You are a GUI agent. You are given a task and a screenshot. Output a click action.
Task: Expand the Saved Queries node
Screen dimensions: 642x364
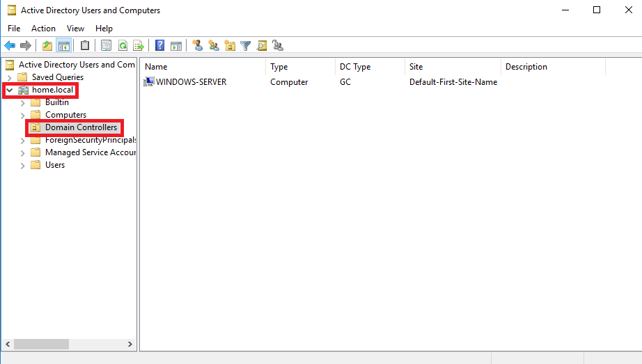pos(10,77)
